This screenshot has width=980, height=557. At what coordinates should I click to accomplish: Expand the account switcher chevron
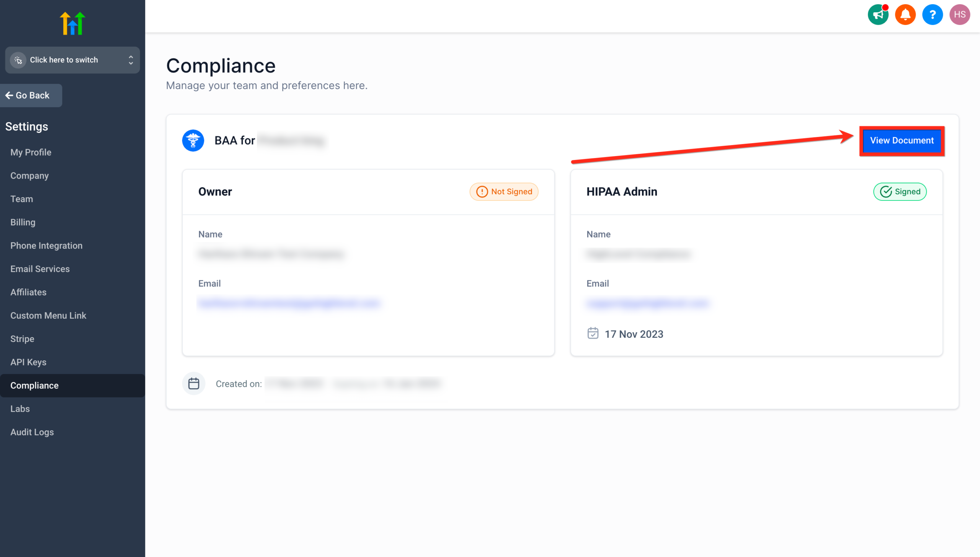tap(130, 60)
